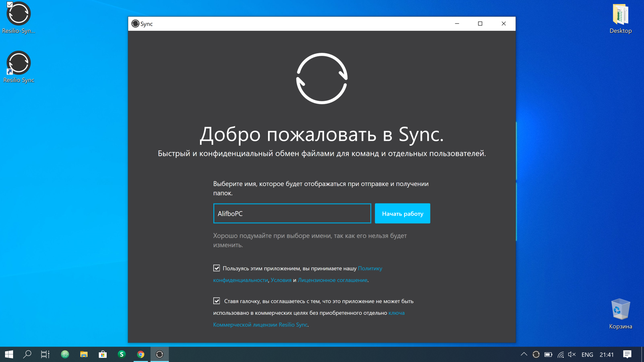Maximize the Sync window

click(480, 23)
